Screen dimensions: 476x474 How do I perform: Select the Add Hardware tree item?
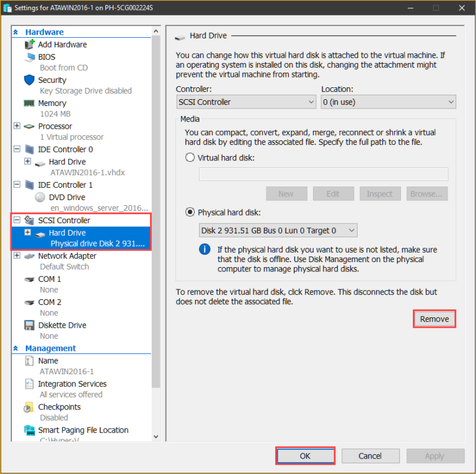62,45
